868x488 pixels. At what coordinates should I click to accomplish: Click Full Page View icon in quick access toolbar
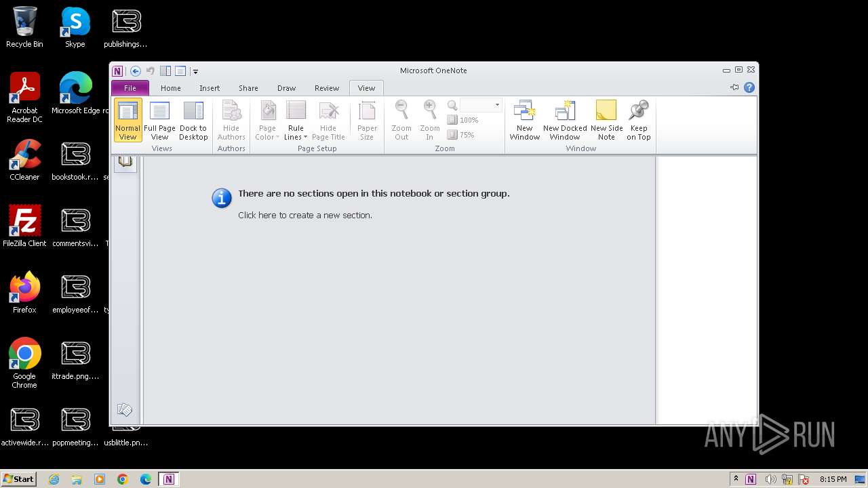(x=180, y=71)
